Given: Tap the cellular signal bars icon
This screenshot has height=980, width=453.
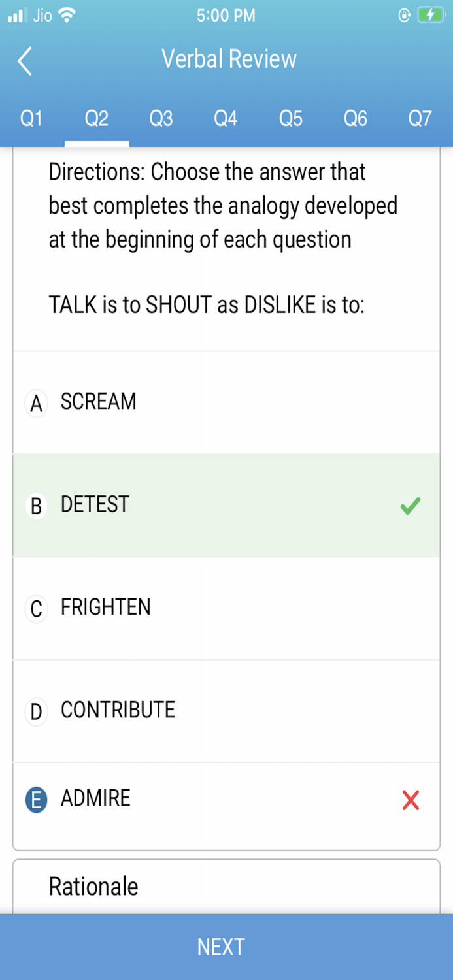Looking at the screenshot, I should click(16, 16).
